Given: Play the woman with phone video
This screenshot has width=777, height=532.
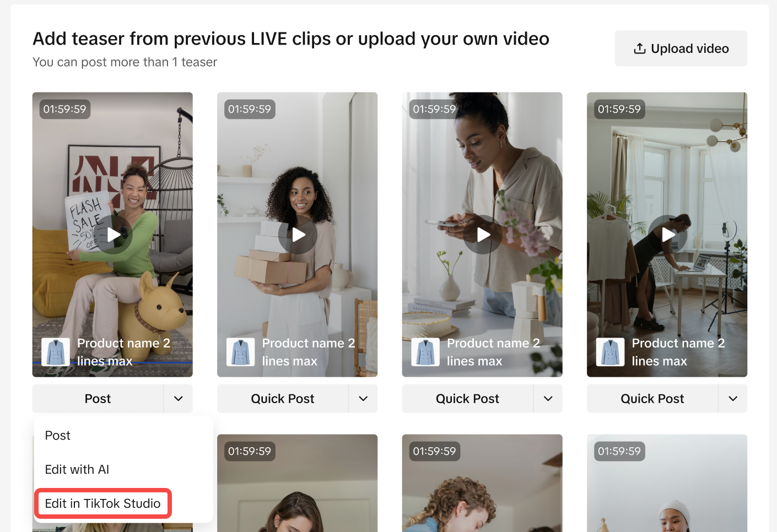Looking at the screenshot, I should (483, 235).
